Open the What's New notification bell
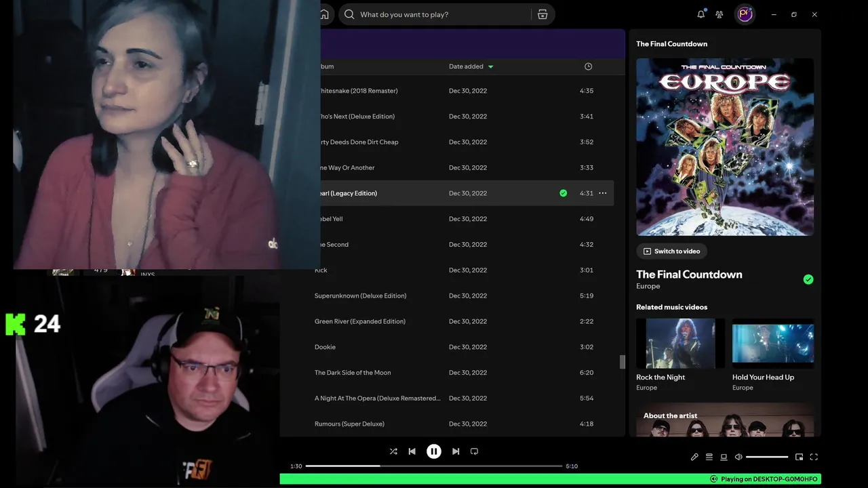The width and height of the screenshot is (868, 488). tap(701, 14)
